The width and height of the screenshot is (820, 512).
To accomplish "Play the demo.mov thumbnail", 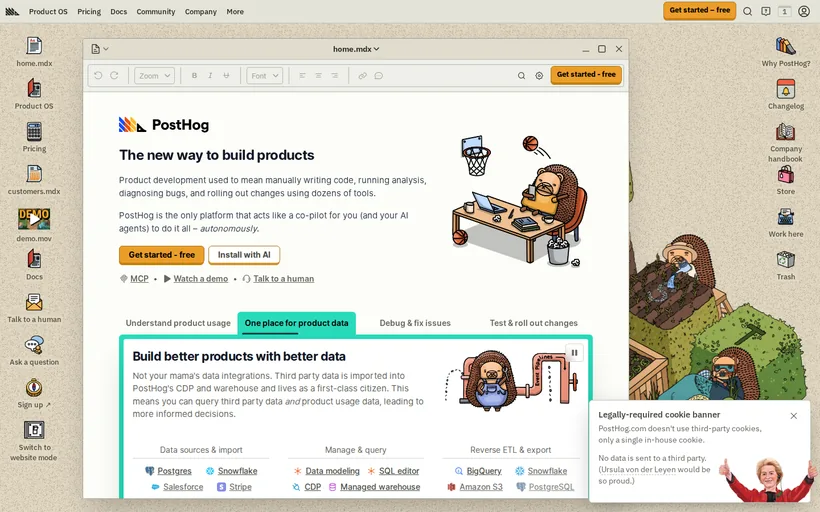I will (34, 219).
